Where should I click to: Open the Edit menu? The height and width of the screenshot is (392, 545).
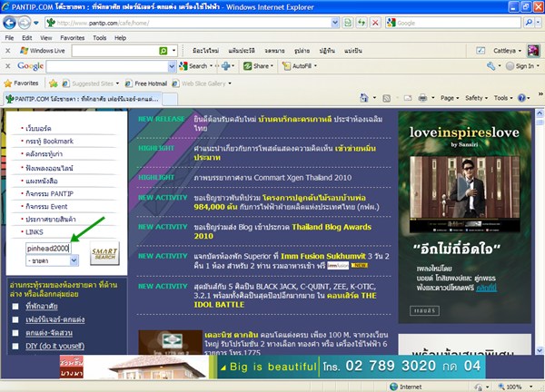tap(26, 38)
